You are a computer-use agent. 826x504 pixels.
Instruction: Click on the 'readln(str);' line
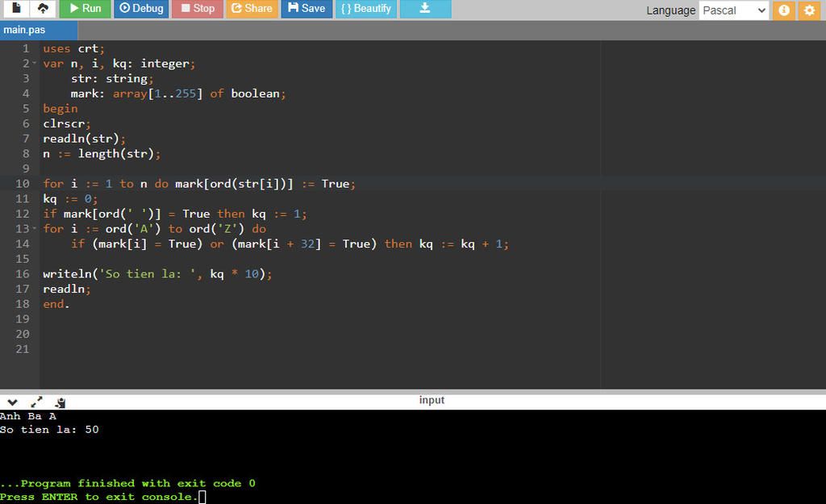pyautogui.click(x=84, y=139)
